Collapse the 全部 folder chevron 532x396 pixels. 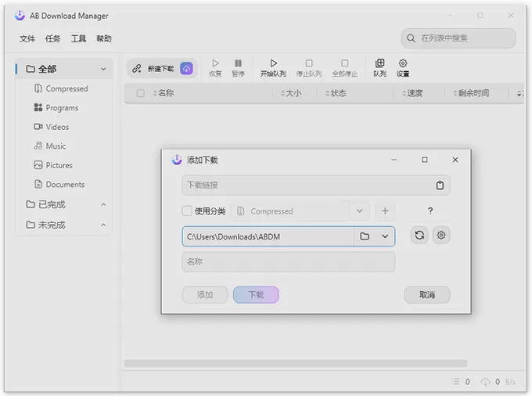[x=103, y=69]
